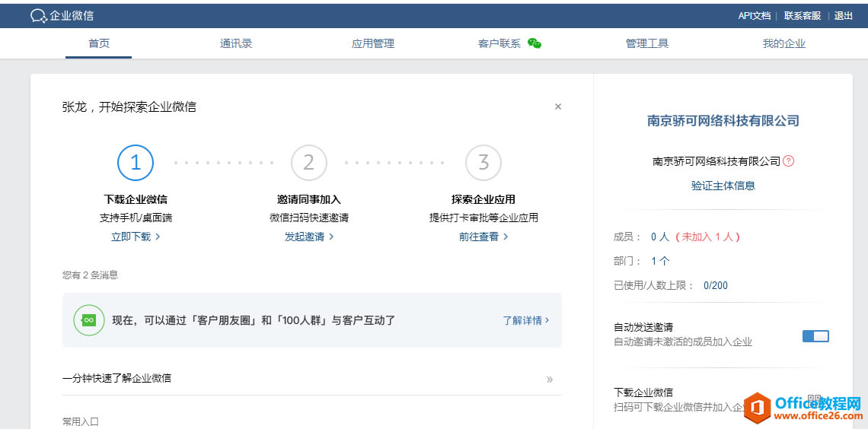868x429 pixels.
Task: Click the 探索企业应用 step heading
Action: tap(483, 199)
